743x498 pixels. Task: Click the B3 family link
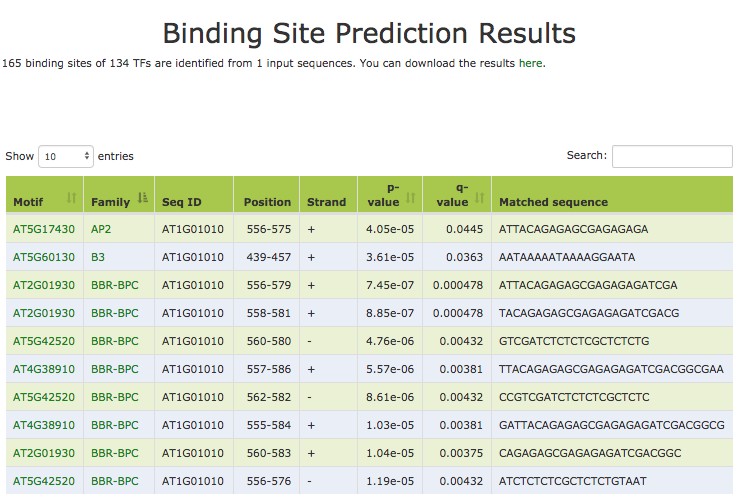pyautogui.click(x=98, y=257)
